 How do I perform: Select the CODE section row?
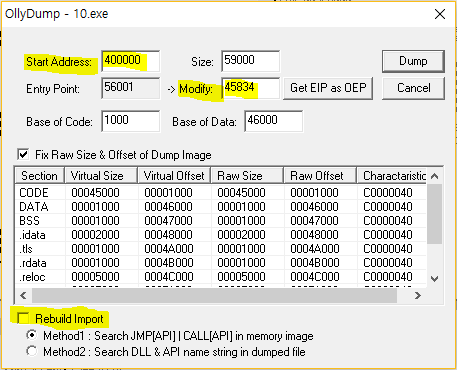[221, 193]
